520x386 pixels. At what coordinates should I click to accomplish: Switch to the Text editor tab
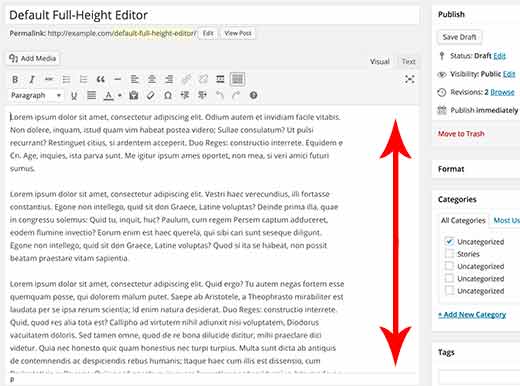(x=408, y=62)
